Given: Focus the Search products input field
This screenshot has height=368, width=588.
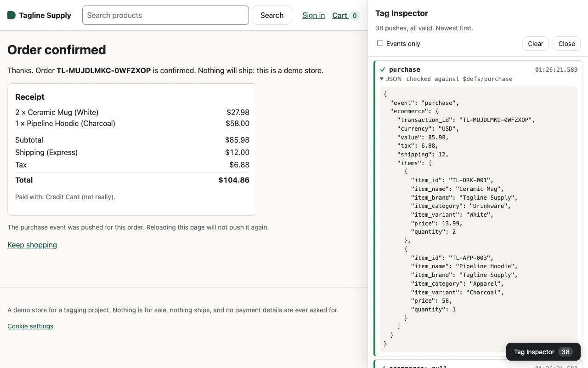Looking at the screenshot, I should 165,15.
